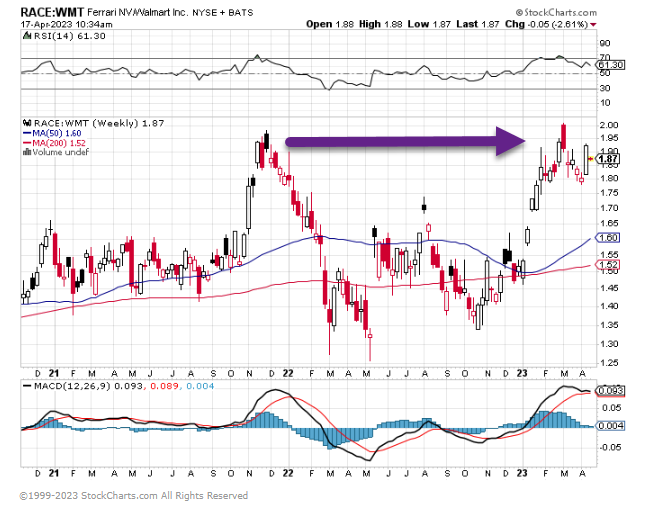Click the Chg -0.05 (-2.61%) value
This screenshot has width=656, height=509.
pos(546,24)
